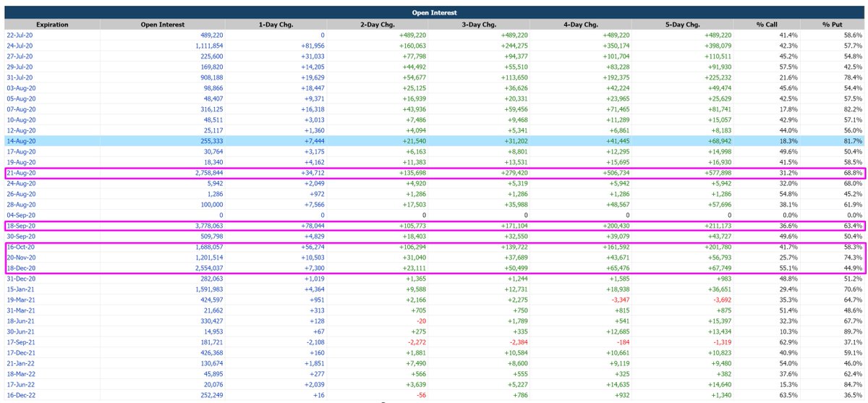Sort by the Open Interest column header
The image size is (868, 403).
[x=163, y=24]
